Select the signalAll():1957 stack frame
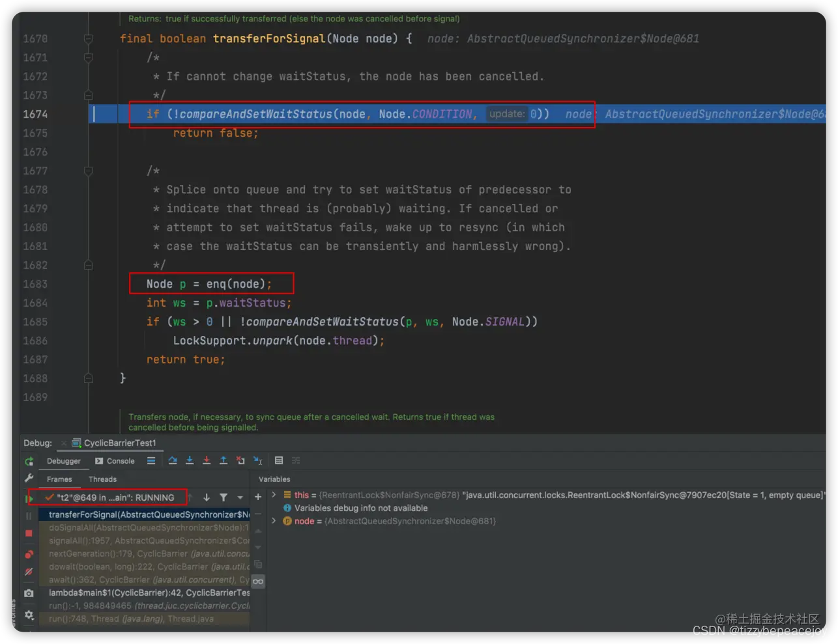Image resolution: width=838 pixels, height=644 pixels. click(x=145, y=541)
